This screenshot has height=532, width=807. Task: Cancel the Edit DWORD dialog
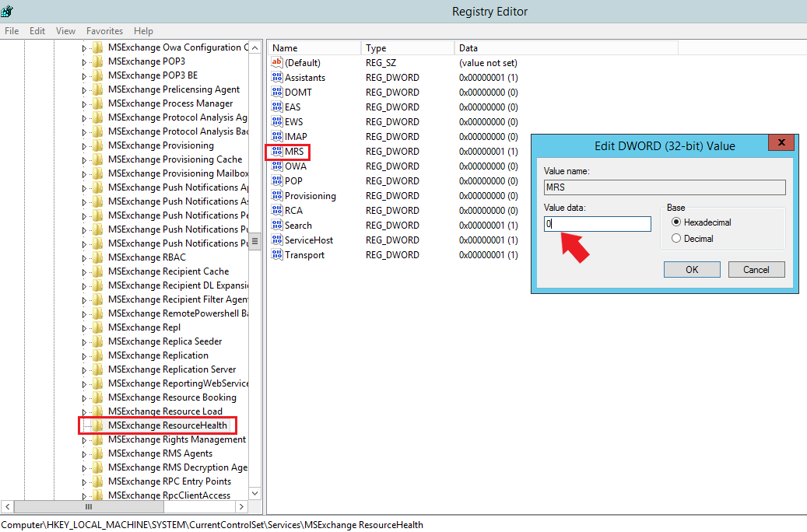pos(756,270)
